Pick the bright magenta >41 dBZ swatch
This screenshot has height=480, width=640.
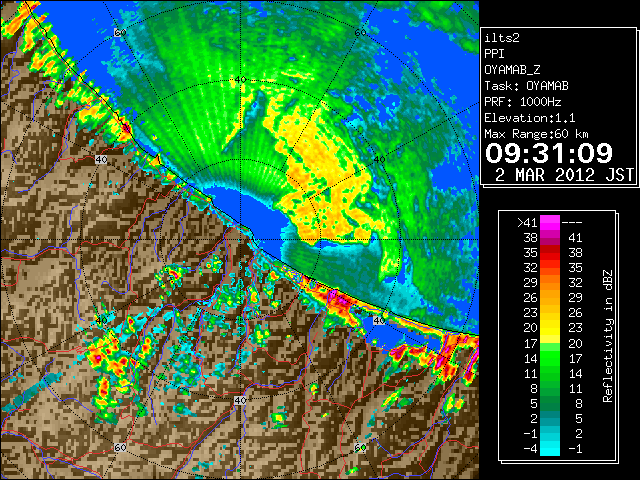click(x=550, y=222)
